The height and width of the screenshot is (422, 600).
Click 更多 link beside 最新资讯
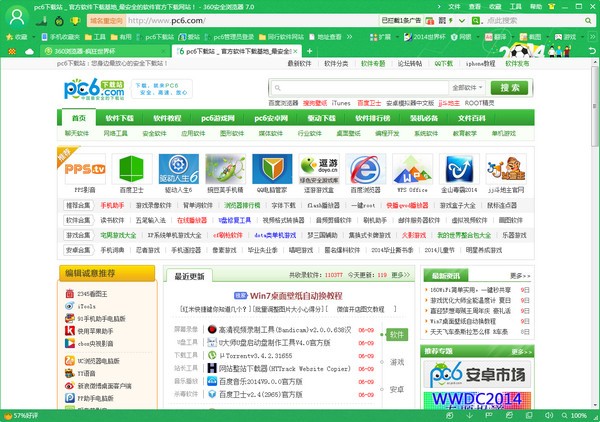(520, 275)
